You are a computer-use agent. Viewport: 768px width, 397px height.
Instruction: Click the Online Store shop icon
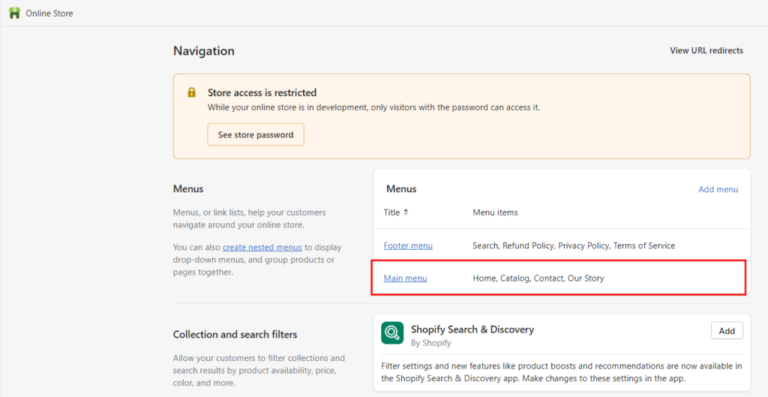15,13
